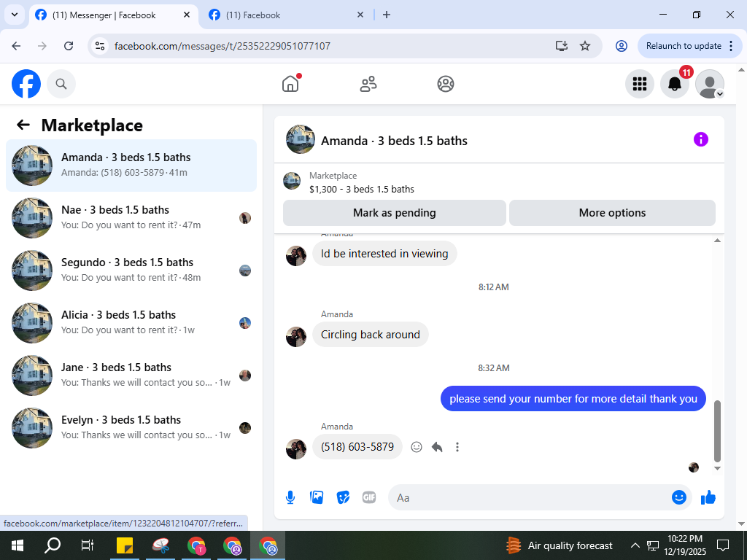Open the GIF picker icon
Screen dimensions: 747x560
click(x=369, y=497)
